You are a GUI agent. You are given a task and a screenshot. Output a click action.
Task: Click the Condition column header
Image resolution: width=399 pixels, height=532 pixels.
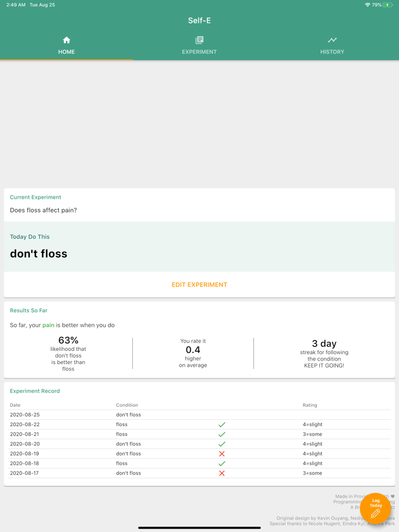(127, 405)
